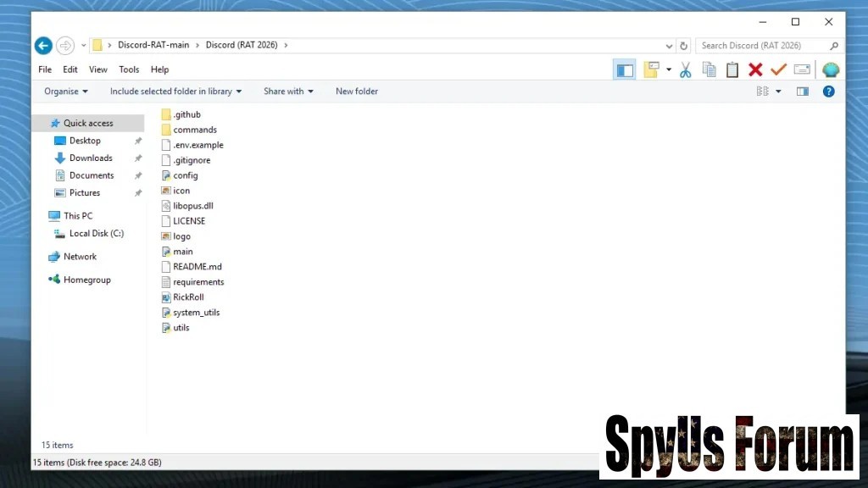Click the orange checkmark Properties icon
The height and width of the screenshot is (488, 868).
click(x=778, y=70)
